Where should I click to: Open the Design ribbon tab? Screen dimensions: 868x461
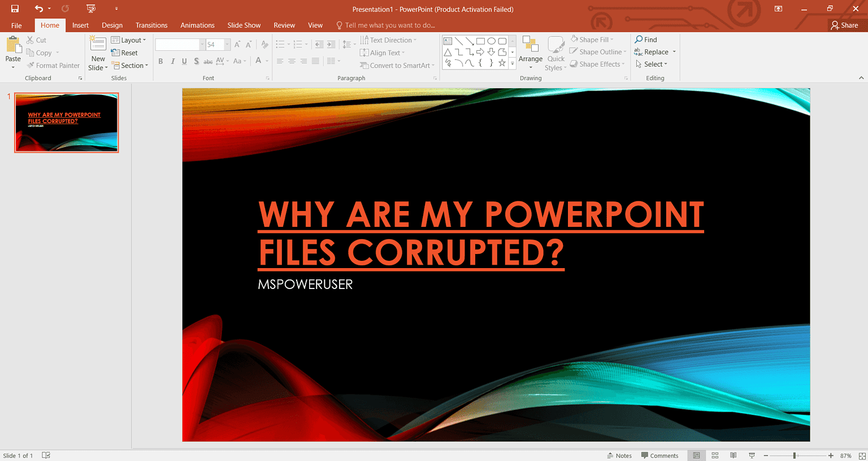click(112, 25)
